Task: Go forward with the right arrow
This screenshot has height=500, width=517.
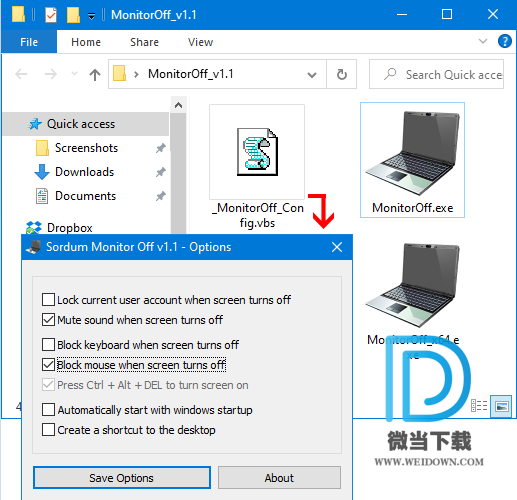Action: pyautogui.click(x=51, y=74)
